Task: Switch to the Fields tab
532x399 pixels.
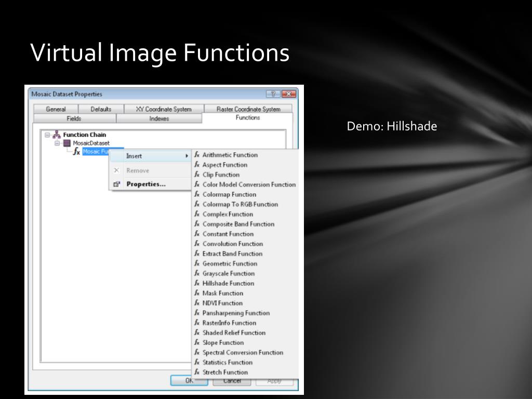Action: pos(74,118)
